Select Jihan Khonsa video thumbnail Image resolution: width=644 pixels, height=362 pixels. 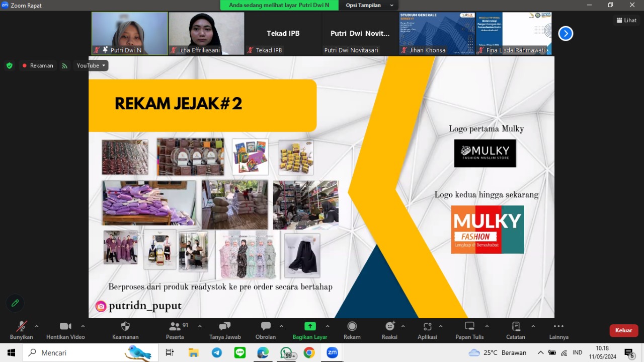[x=437, y=33]
